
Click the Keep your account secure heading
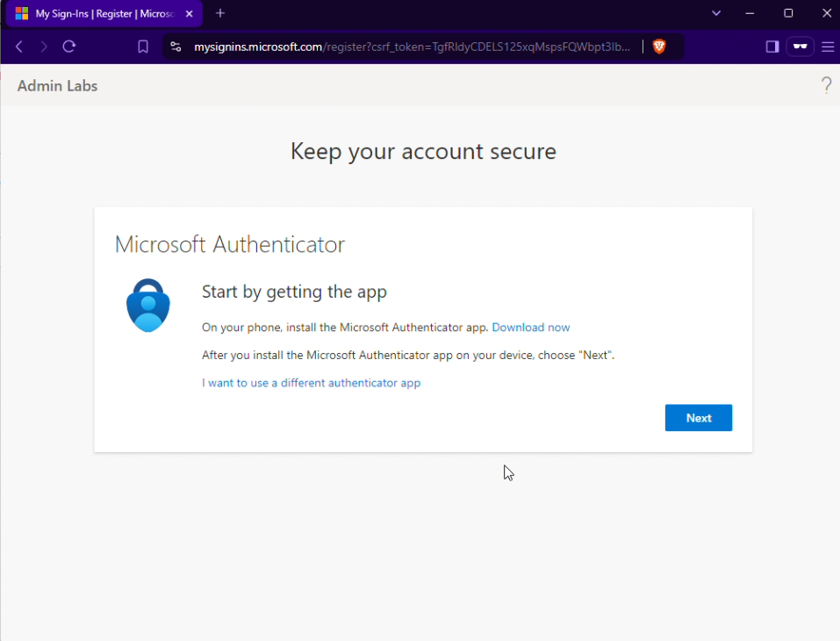coord(423,151)
